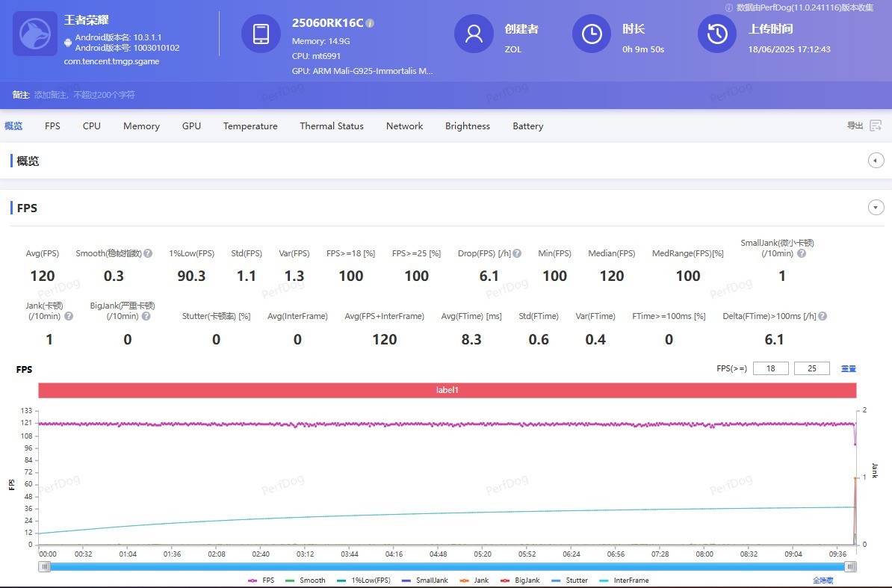
Task: Click the help icon beside BigJank (/10min)
Action: (x=146, y=316)
